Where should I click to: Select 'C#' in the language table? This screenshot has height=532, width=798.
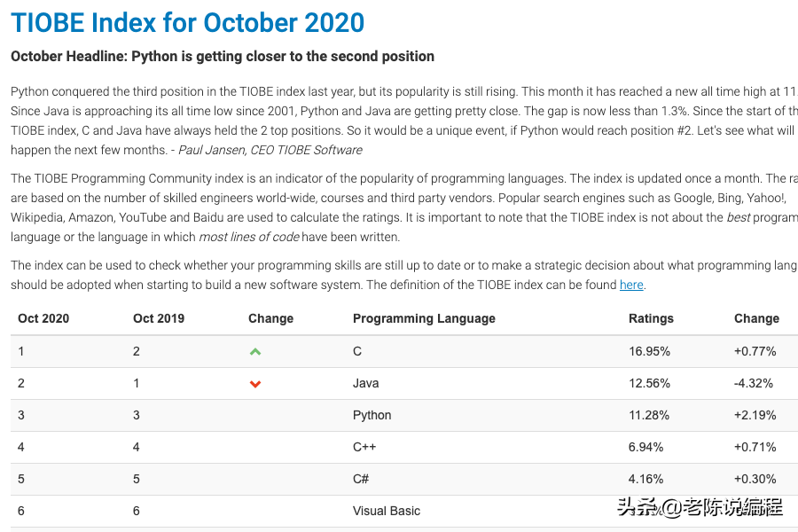coord(361,479)
